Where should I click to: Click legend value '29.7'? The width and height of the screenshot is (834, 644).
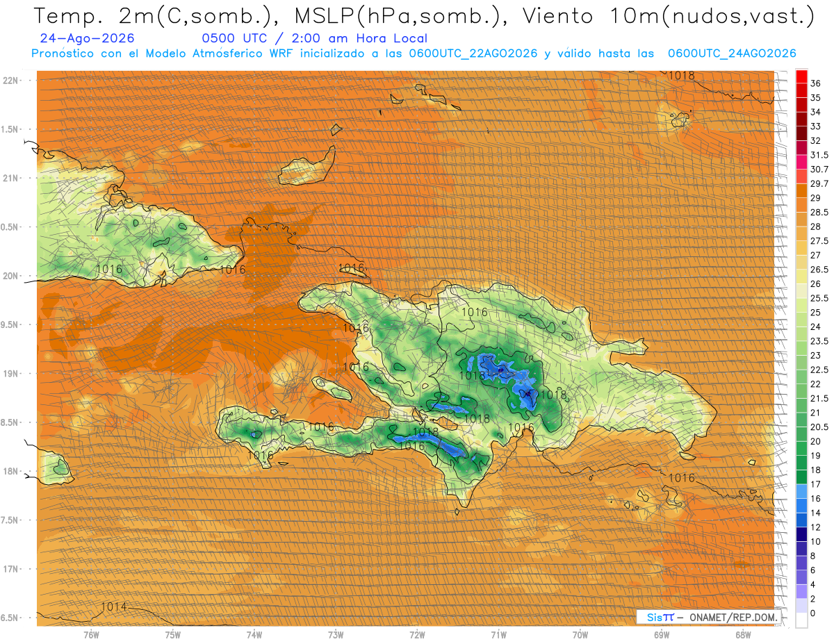pos(819,183)
